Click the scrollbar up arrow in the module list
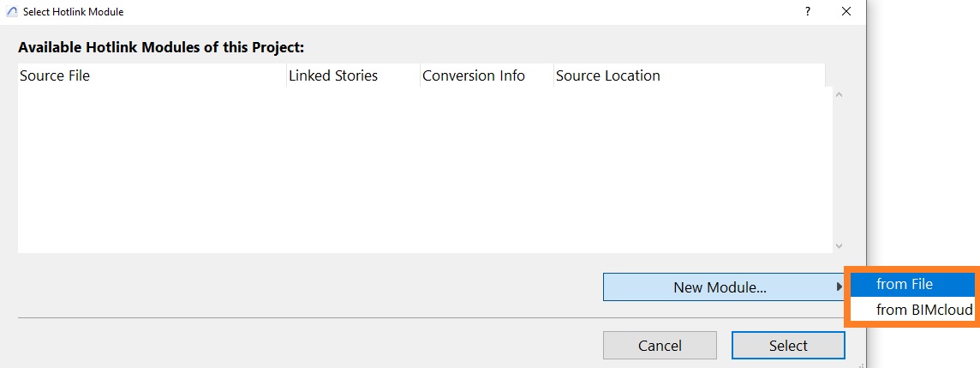This screenshot has width=980, height=368. 839,95
